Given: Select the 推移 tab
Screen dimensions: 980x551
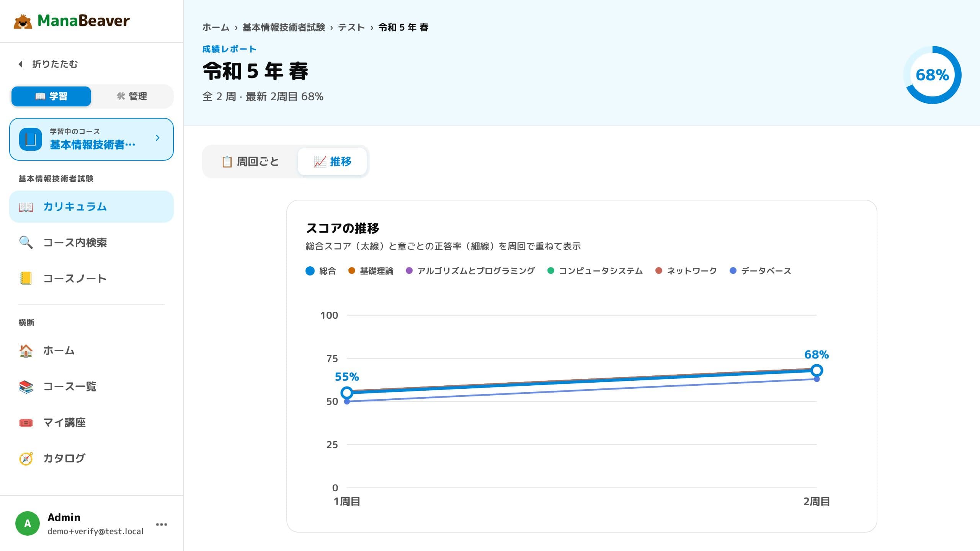Looking at the screenshot, I should point(332,161).
